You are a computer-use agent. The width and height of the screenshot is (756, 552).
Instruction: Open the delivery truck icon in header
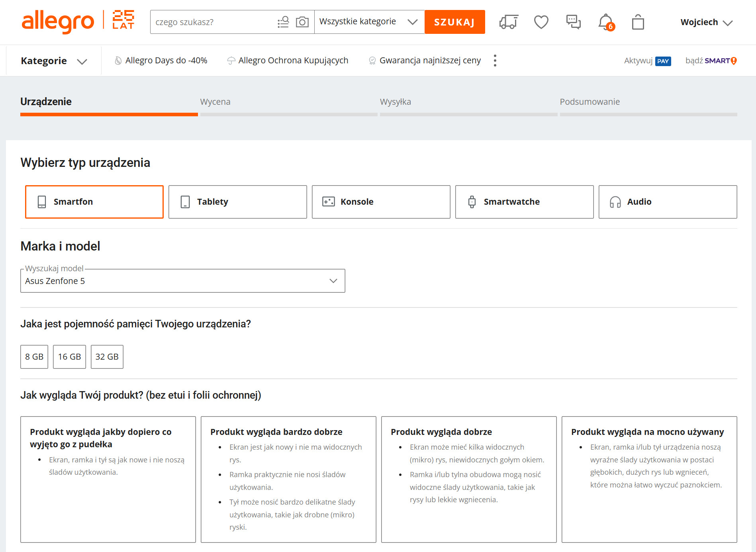[x=509, y=22]
